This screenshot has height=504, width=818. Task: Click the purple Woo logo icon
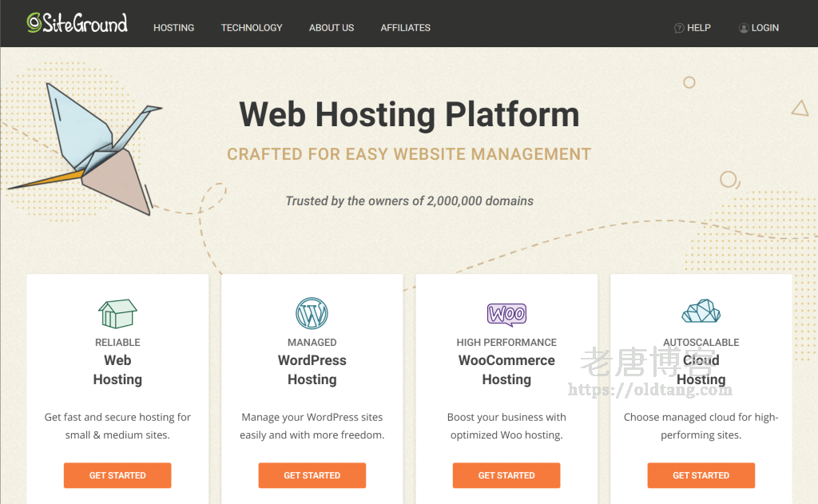click(506, 315)
